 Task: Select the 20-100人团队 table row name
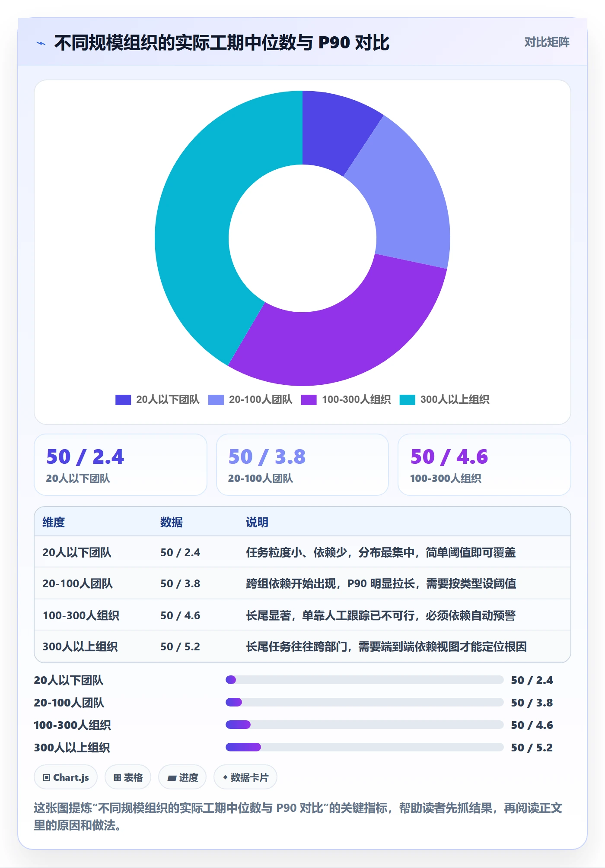pos(78,583)
